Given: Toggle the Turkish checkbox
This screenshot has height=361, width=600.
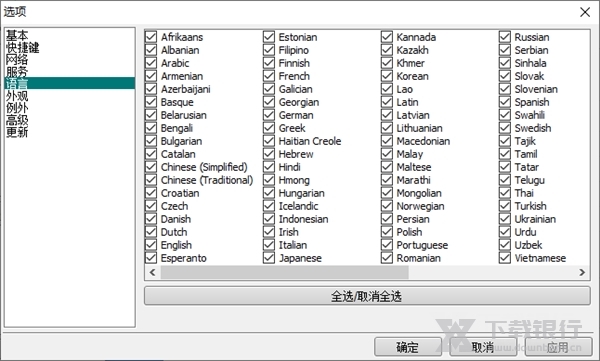Looking at the screenshot, I should tap(505, 206).
